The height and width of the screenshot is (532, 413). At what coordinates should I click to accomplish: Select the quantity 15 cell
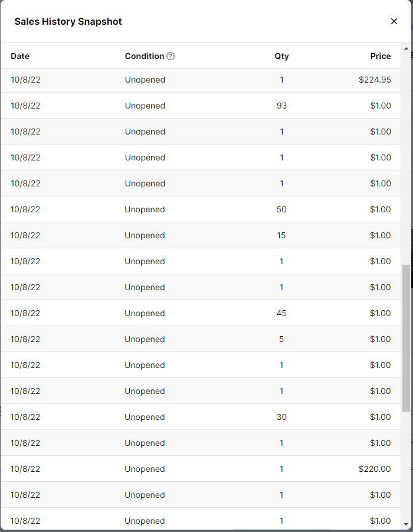click(281, 235)
